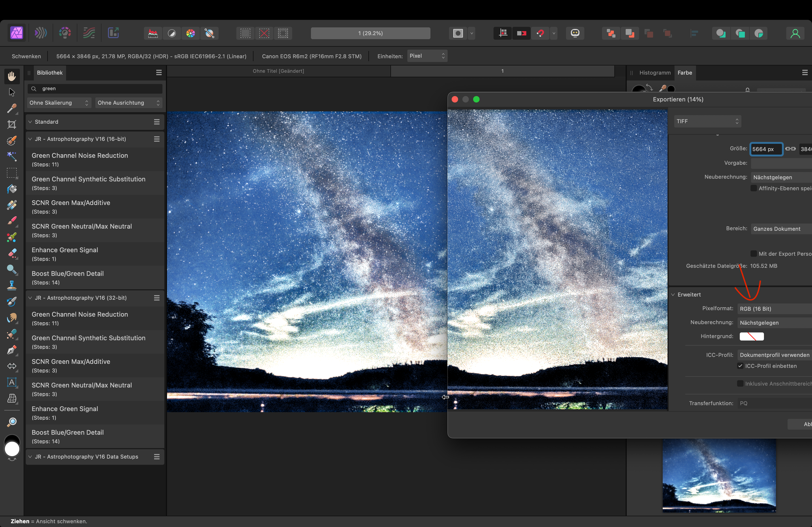Open the Snapping options dropdown arrow

point(554,33)
